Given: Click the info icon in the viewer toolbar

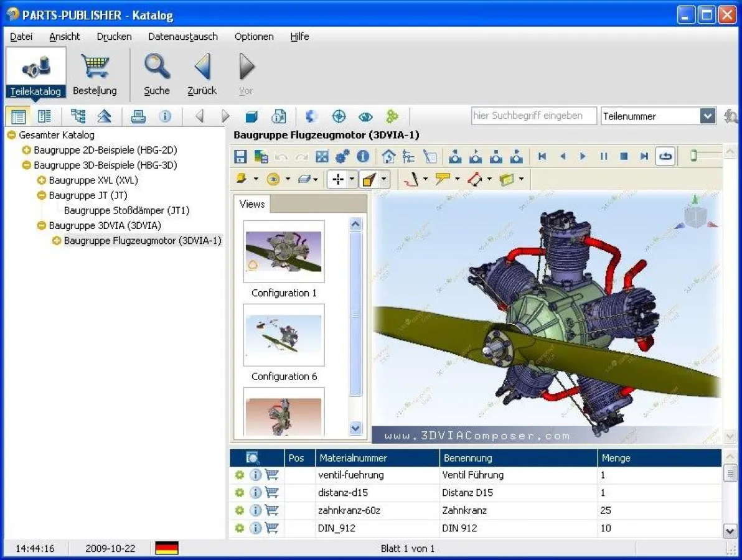Looking at the screenshot, I should coord(364,156).
